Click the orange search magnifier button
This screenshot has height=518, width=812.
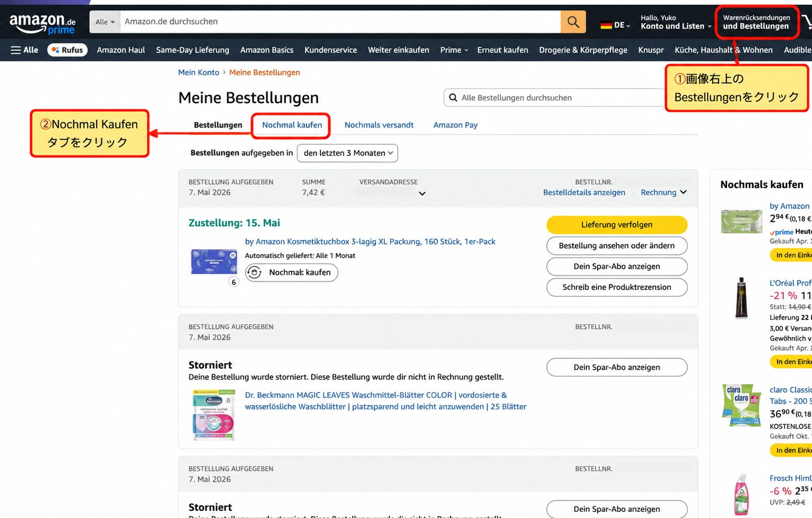[x=573, y=22]
